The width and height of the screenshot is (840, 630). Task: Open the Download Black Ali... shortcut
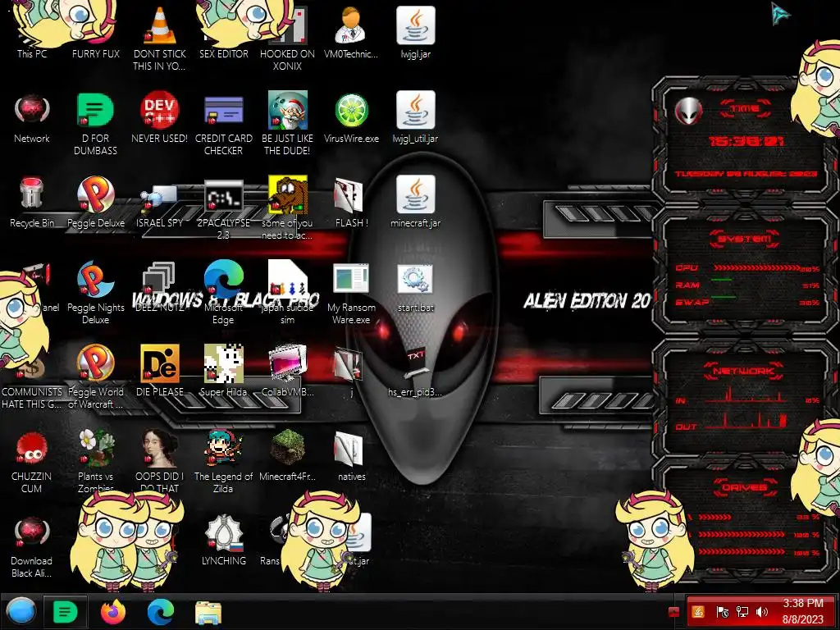coord(32,546)
